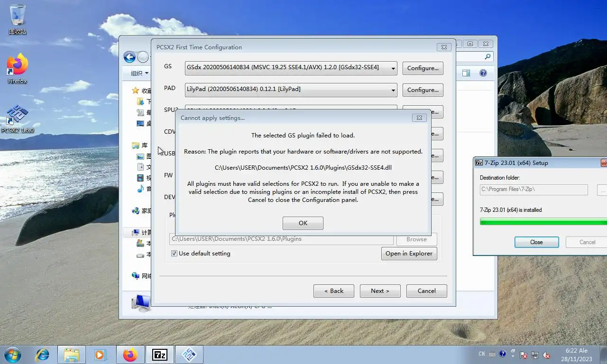The width and height of the screenshot is (607, 364).
Task: Click the '7-Zip 23.01 (x64) is installed' text
Action: click(x=511, y=210)
